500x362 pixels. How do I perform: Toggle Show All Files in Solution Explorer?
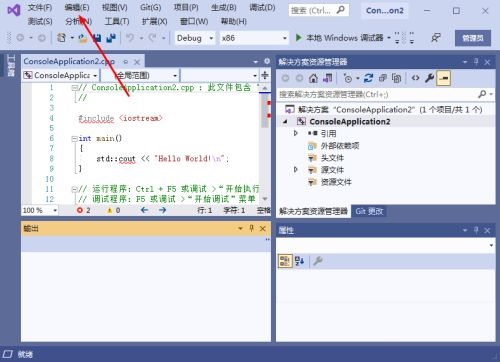(x=396, y=78)
